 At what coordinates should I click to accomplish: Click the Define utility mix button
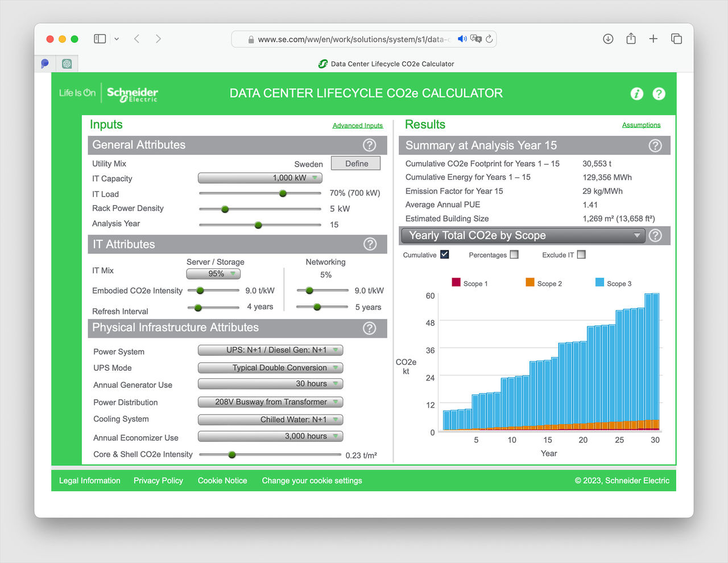tap(356, 164)
